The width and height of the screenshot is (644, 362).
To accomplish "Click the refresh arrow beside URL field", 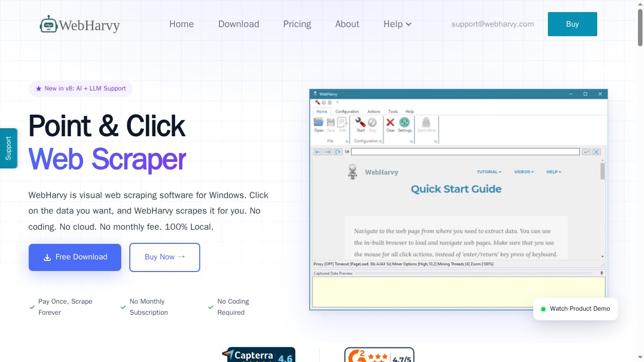I will tap(338, 152).
